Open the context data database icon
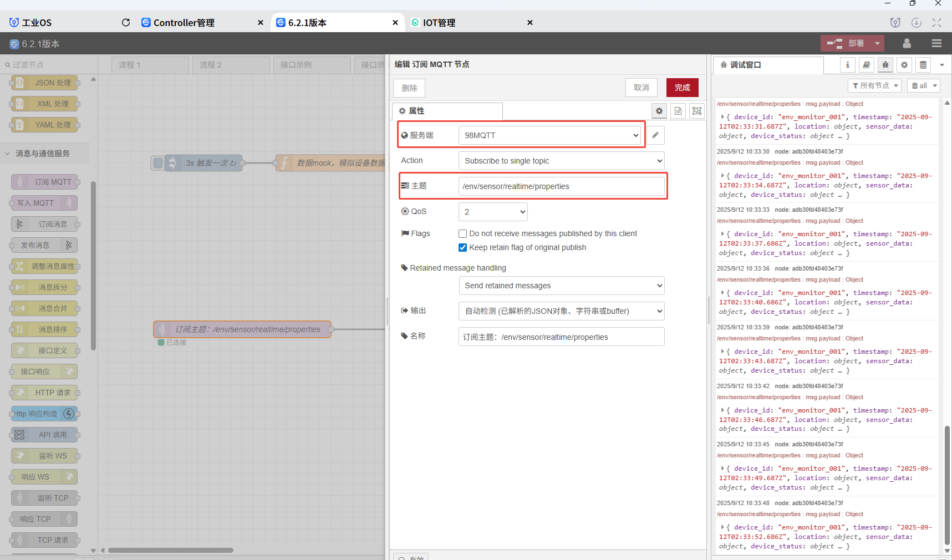 coord(923,65)
